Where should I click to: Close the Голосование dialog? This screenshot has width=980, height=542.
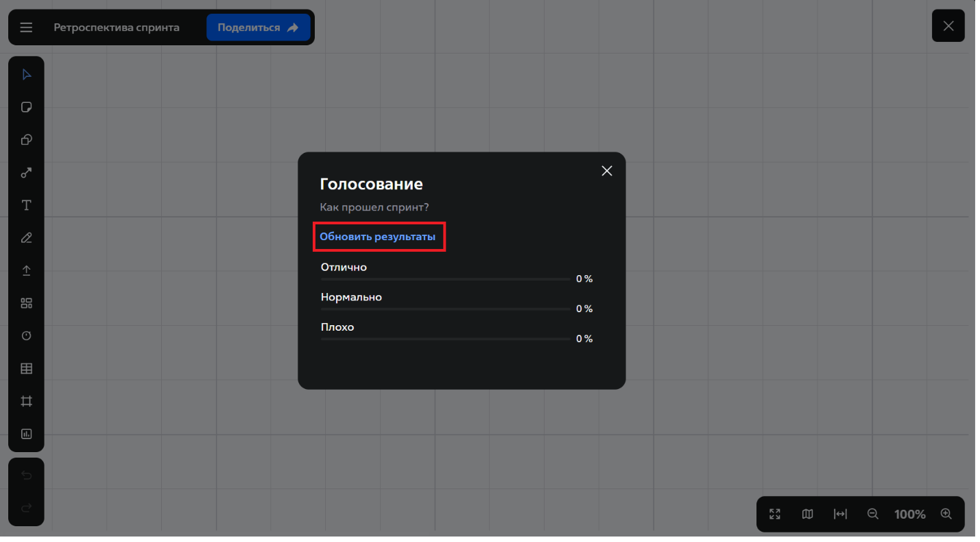tap(606, 171)
